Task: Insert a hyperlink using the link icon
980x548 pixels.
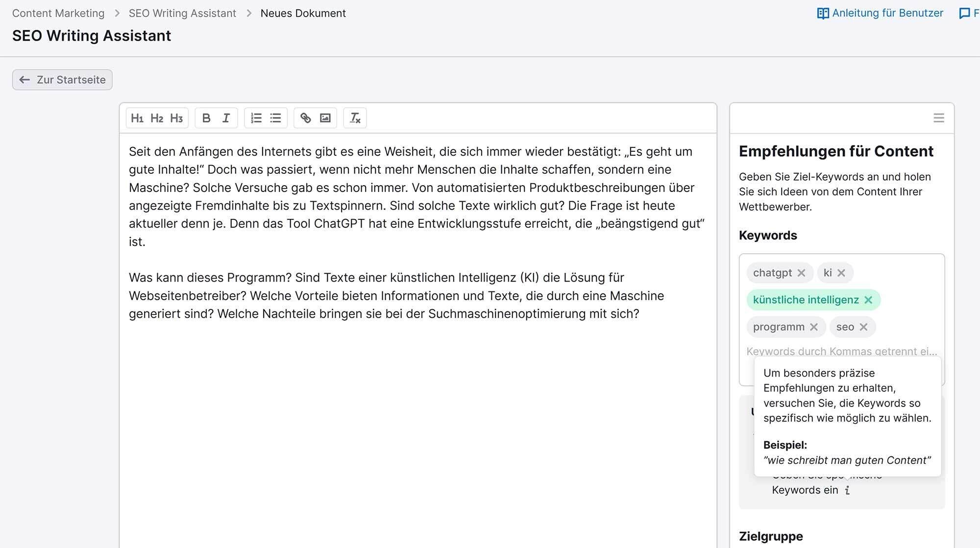Action: click(x=305, y=118)
